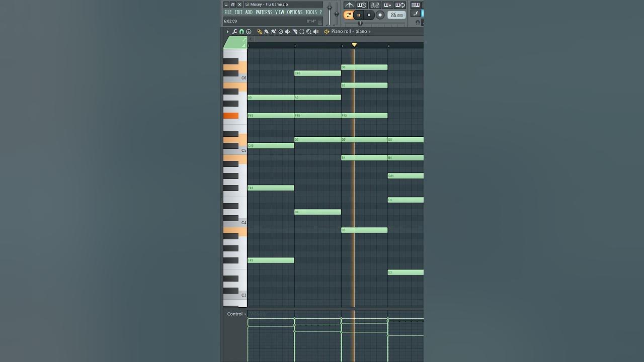Select the D4 note in bar 2
This screenshot has height=362, width=644.
click(x=317, y=212)
